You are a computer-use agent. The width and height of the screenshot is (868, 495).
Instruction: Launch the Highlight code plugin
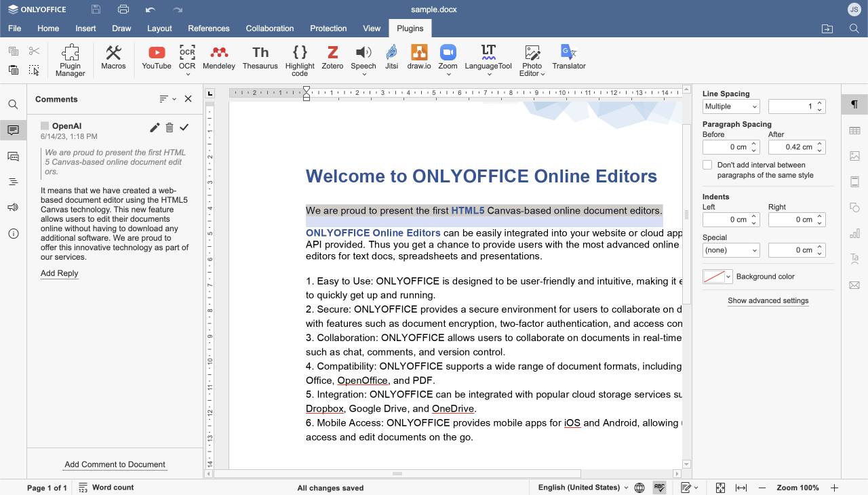pyautogui.click(x=300, y=60)
